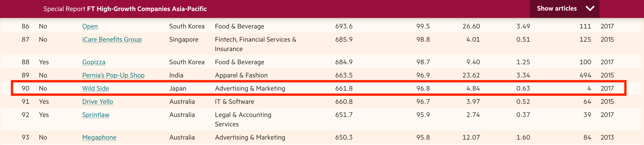Follow the iCare Benefits Group link
The image size is (644, 145).
[x=112, y=40]
